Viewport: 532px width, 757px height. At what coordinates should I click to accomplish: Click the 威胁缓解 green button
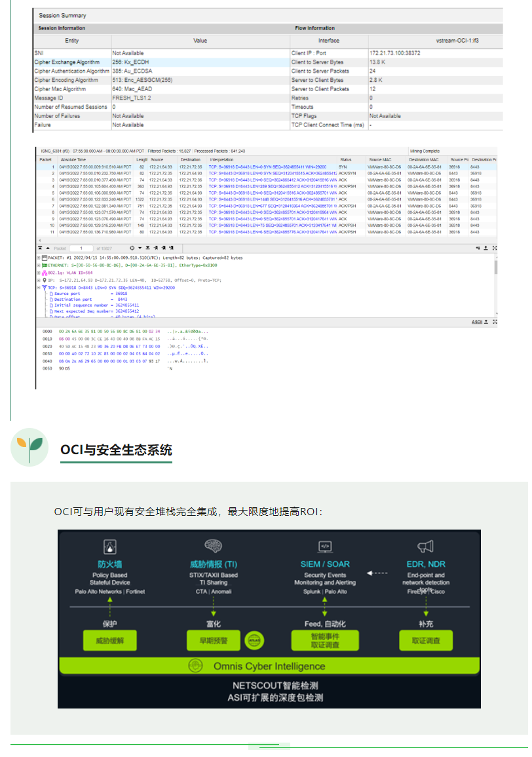[109, 640]
